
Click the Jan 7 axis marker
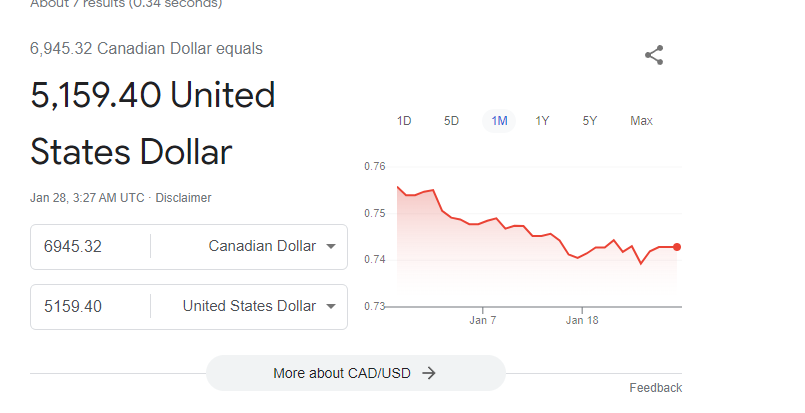click(x=483, y=320)
